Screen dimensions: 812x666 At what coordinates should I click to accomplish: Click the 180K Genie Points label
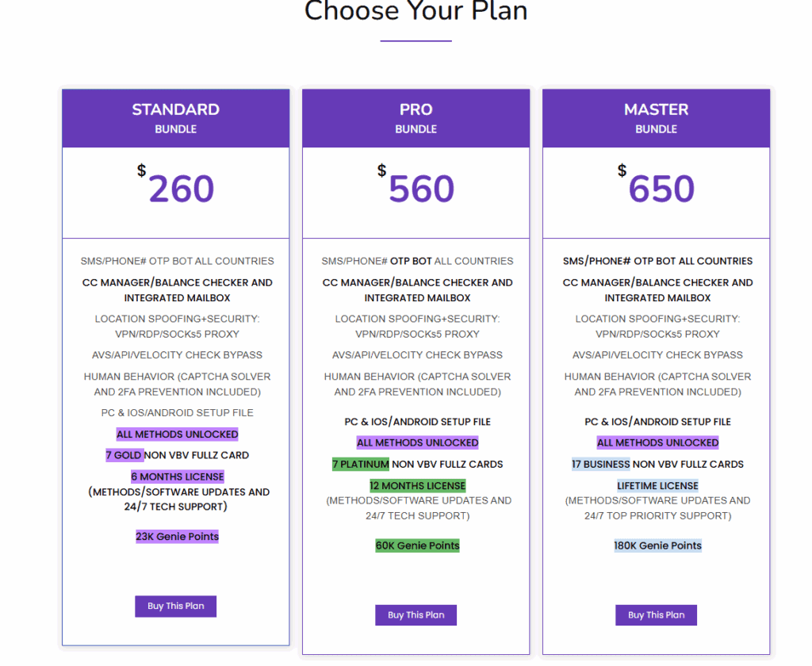(657, 545)
